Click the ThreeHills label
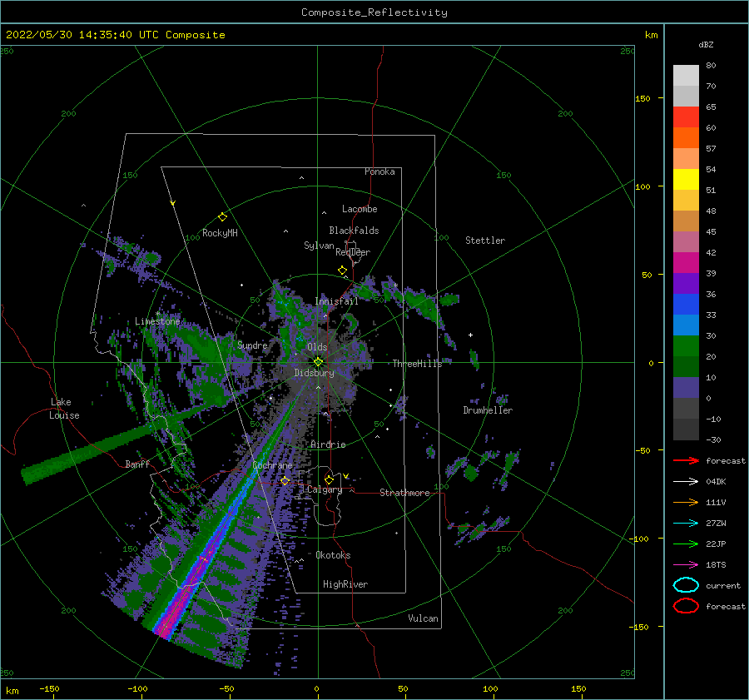The width and height of the screenshot is (749, 700). tap(417, 364)
